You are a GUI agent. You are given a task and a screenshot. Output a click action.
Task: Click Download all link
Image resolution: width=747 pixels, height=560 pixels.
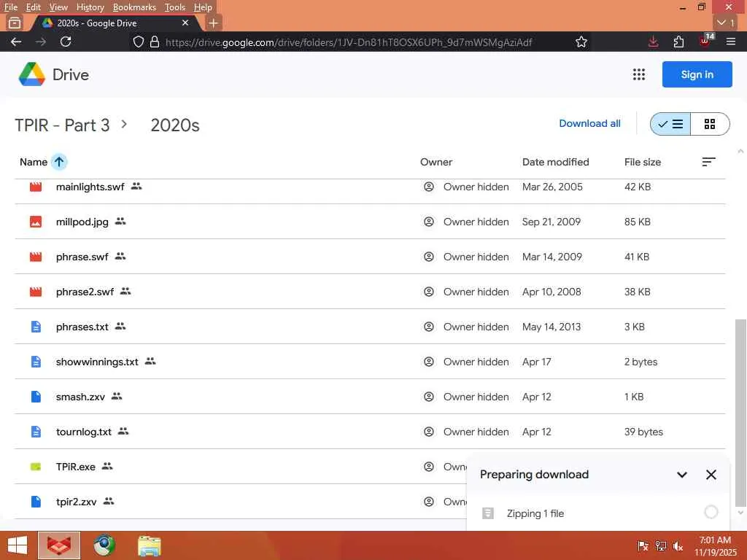tap(589, 123)
